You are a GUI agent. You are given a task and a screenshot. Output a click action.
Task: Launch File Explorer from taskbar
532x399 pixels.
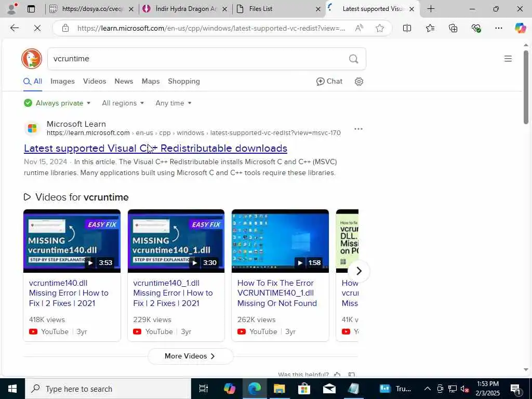pyautogui.click(x=279, y=389)
